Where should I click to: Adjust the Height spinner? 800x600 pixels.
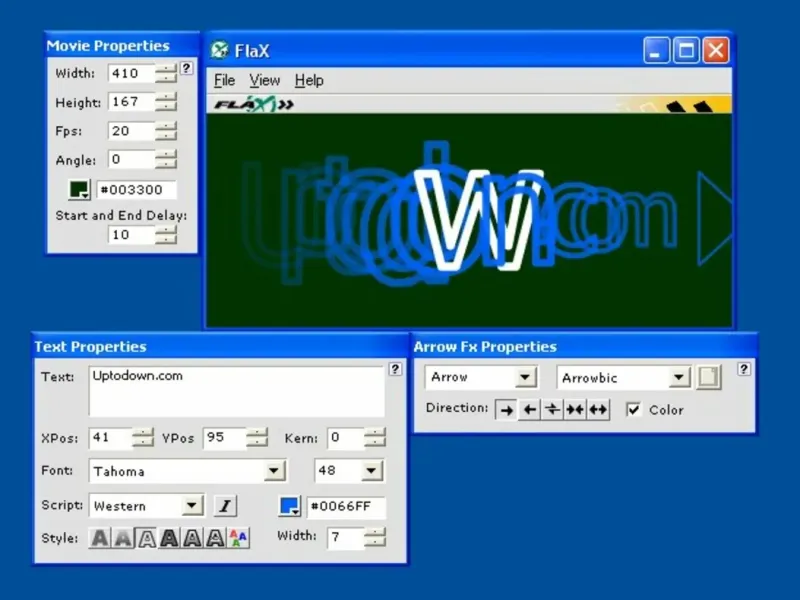[166, 102]
